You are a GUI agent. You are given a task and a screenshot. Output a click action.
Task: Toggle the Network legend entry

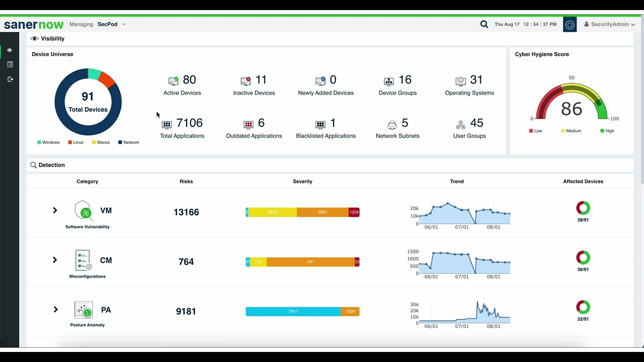(128, 142)
